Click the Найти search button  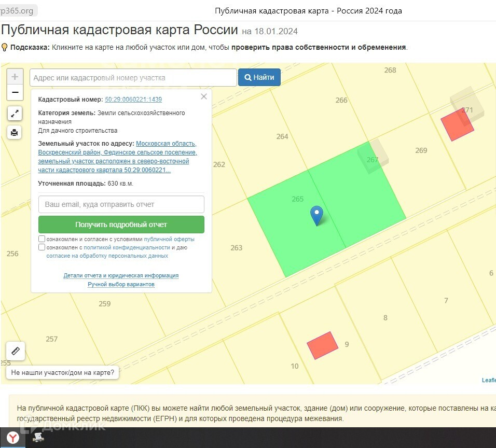pyautogui.click(x=259, y=77)
